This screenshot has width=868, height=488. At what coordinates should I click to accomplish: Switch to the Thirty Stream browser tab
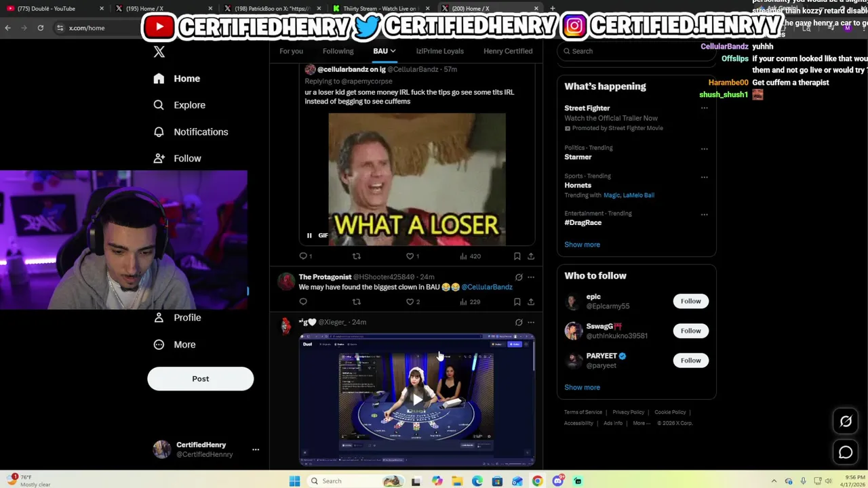pyautogui.click(x=380, y=9)
